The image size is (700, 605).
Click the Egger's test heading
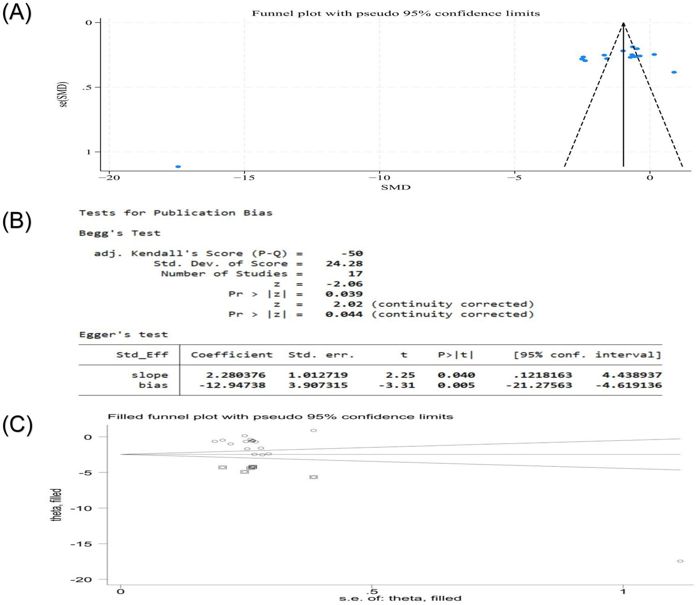(123, 335)
